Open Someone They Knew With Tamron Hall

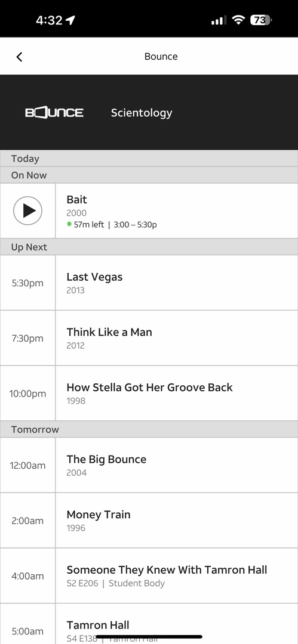coord(149,575)
